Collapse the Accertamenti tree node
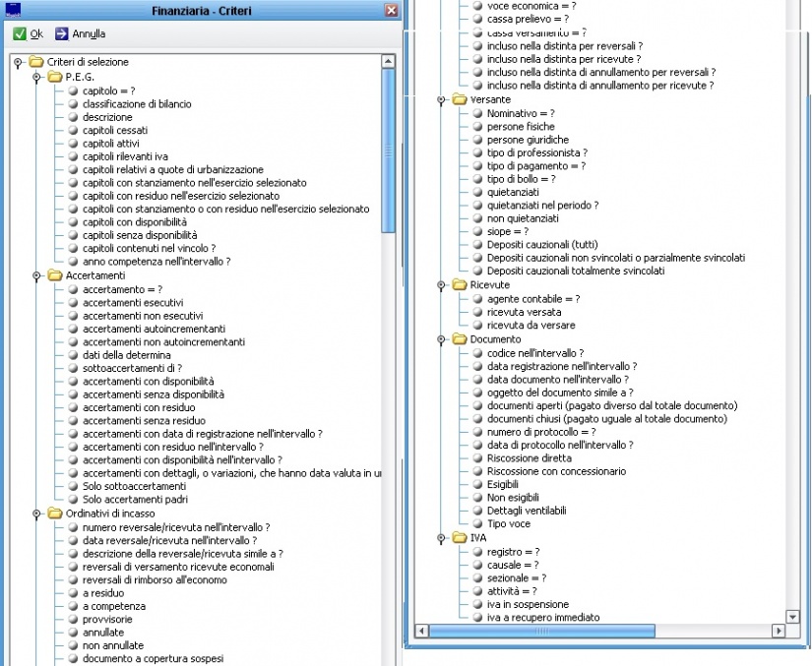812x666 pixels. coord(36,276)
